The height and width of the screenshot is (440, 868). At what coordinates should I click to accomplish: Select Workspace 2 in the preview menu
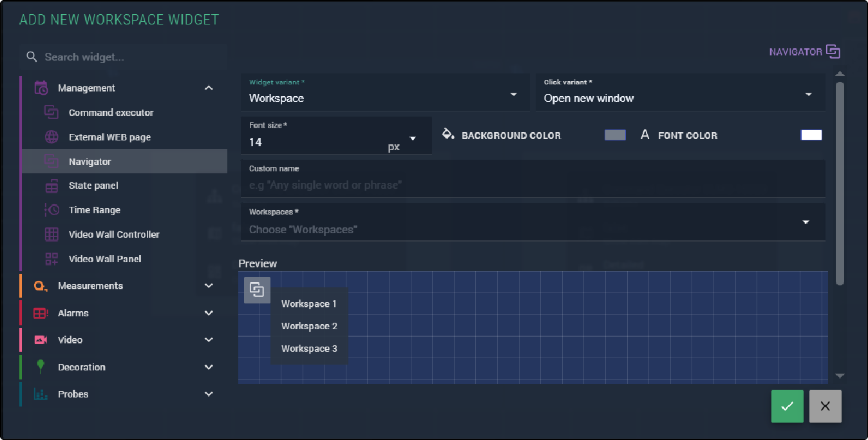pyautogui.click(x=309, y=326)
